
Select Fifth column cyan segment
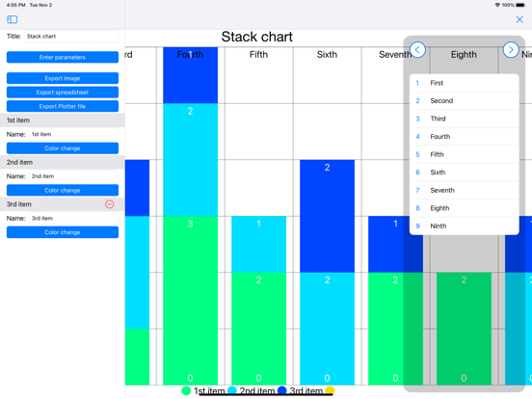coord(258,244)
